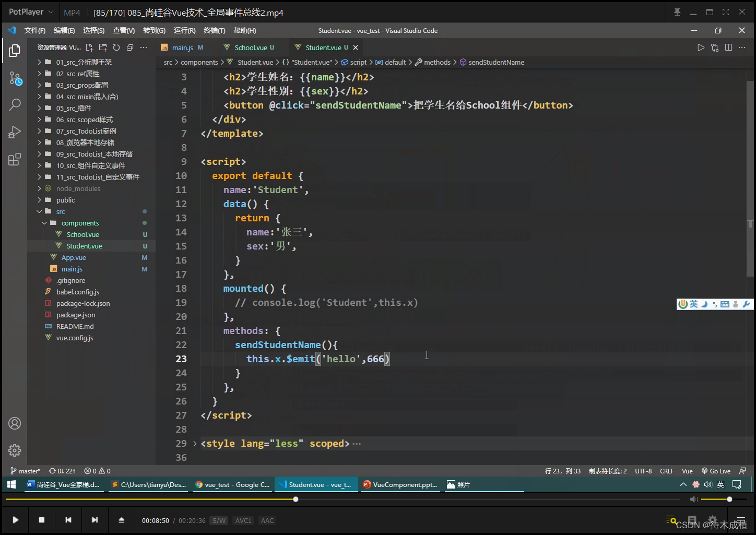This screenshot has height=535, width=756.
Task: Stop the PotPlayer playback
Action: [42, 520]
